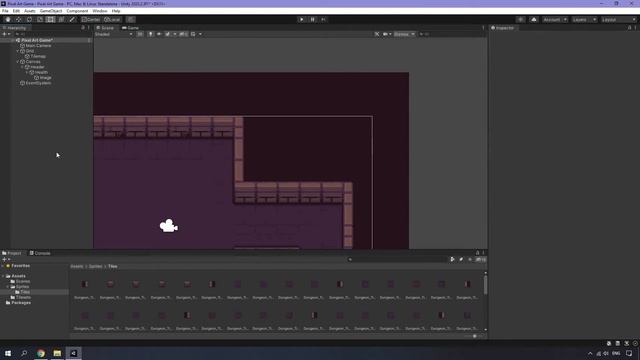This screenshot has width=640, height=360.
Task: Toggle scene audio speaker icon
Action: pyautogui.click(x=159, y=34)
